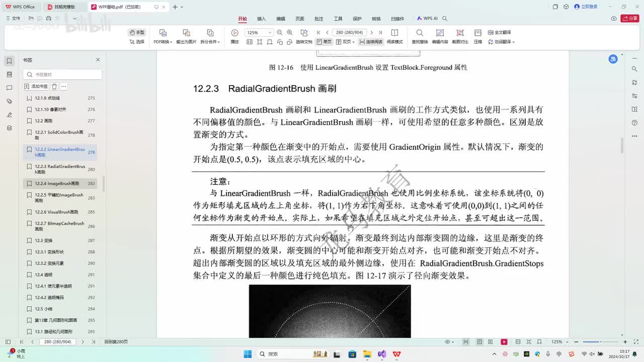644x362 pixels.
Task: Click the print icon in quick access bar
Action: tap(49, 19)
